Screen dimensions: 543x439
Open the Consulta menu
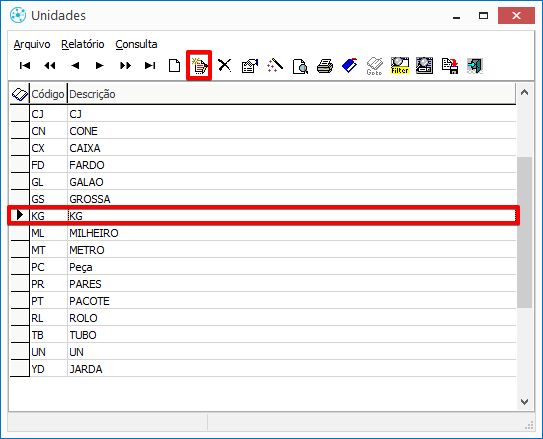click(x=136, y=44)
